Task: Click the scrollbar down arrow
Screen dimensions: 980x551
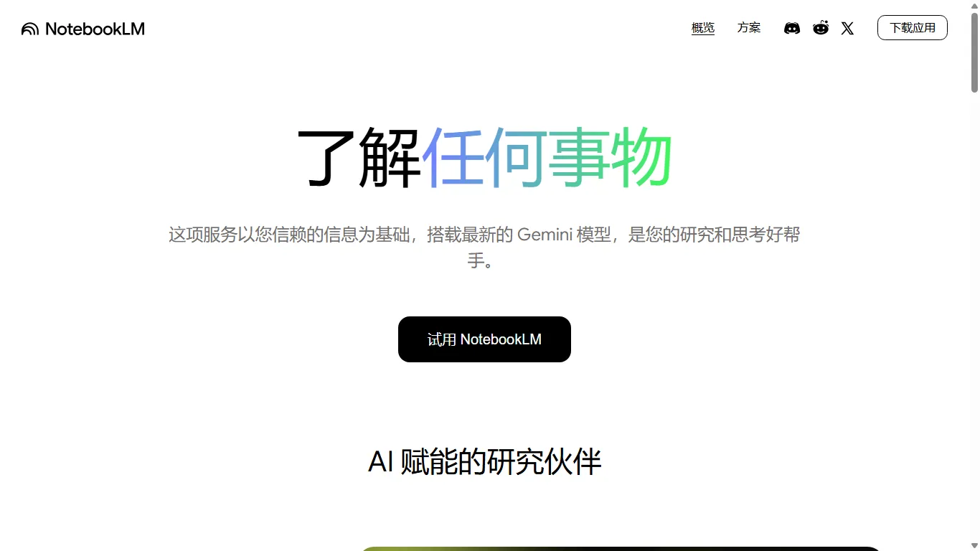Action: coord(974,545)
